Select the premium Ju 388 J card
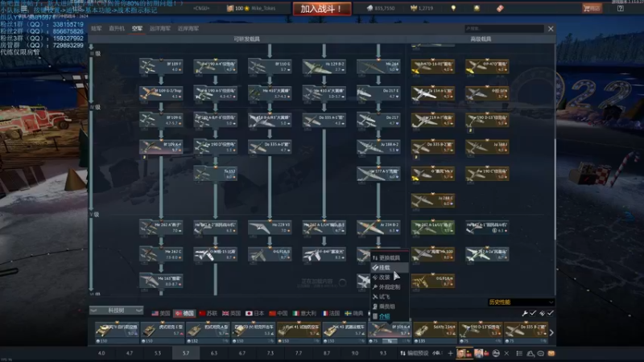 [487, 147]
